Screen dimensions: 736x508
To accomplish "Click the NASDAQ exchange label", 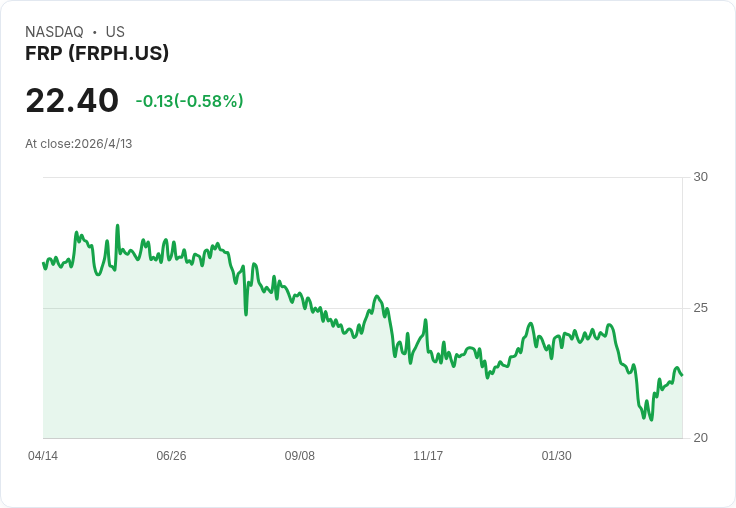I will tap(54, 32).
